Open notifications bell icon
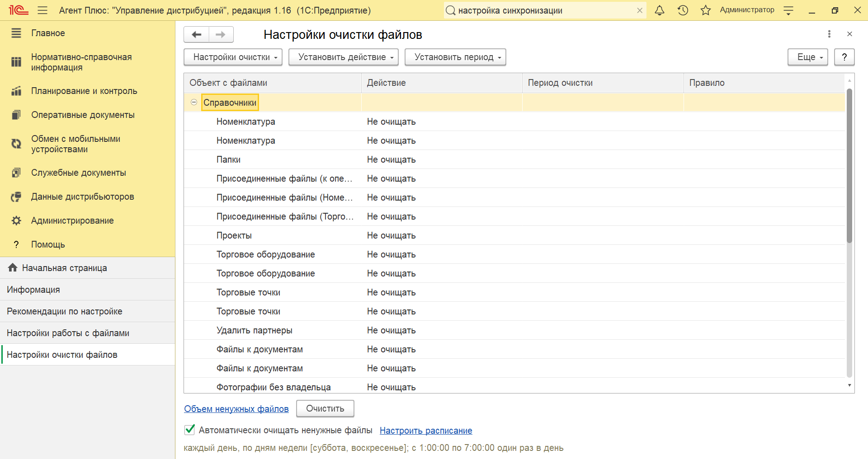 pos(660,10)
